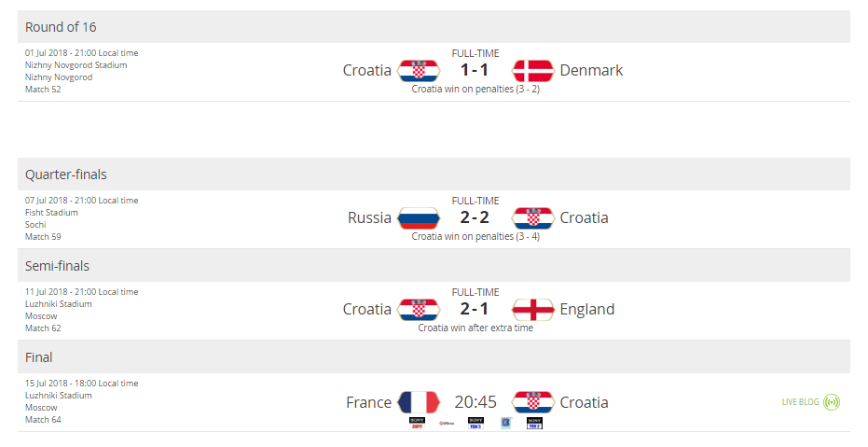Open the Live Blog signal icon
The width and height of the screenshot is (868, 447).
[x=832, y=402]
